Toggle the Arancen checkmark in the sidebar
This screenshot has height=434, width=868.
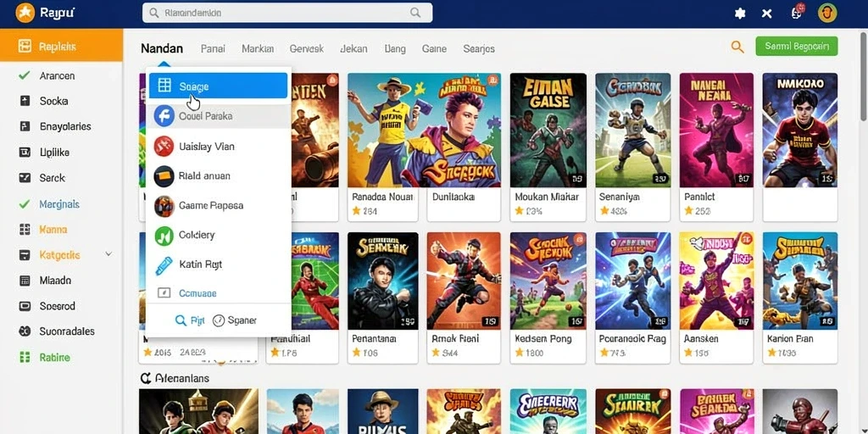25,75
